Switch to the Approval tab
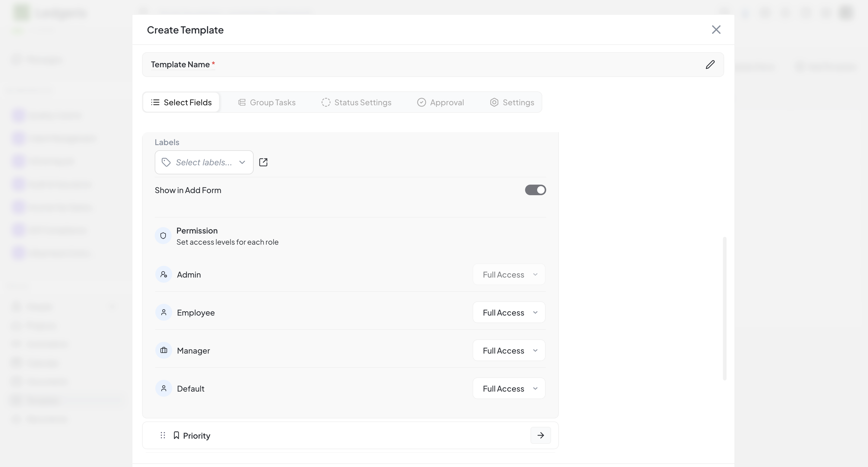The width and height of the screenshot is (868, 467). click(x=440, y=102)
